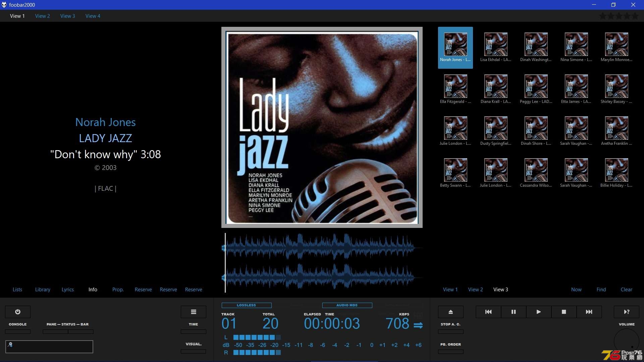Toggle Stop After Current indicator

pyautogui.click(x=451, y=332)
